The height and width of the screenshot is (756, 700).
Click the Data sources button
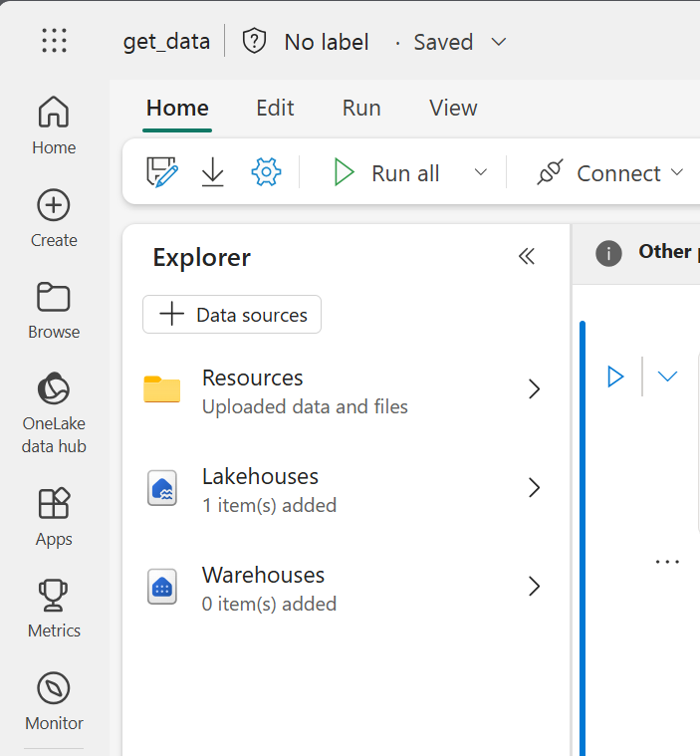tap(232, 315)
